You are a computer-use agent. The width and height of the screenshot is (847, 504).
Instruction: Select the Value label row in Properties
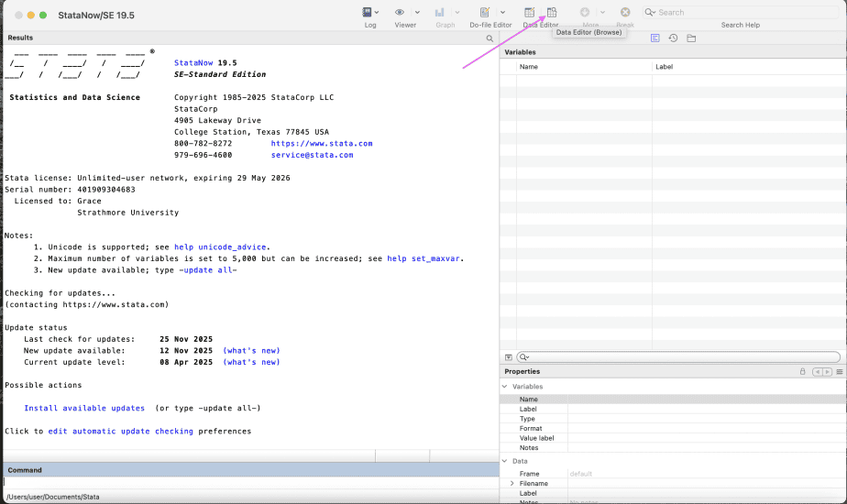click(x=673, y=438)
